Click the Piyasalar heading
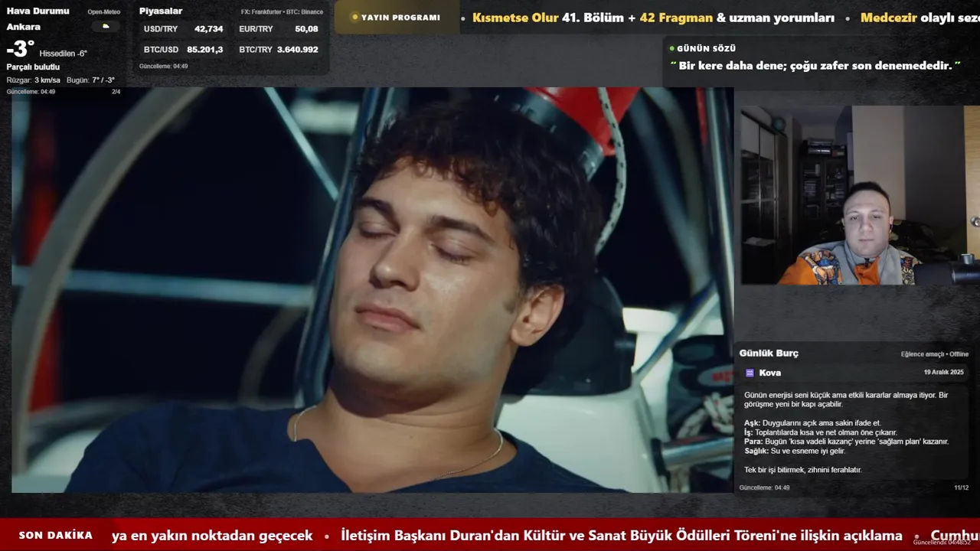The image size is (980, 551). (161, 11)
